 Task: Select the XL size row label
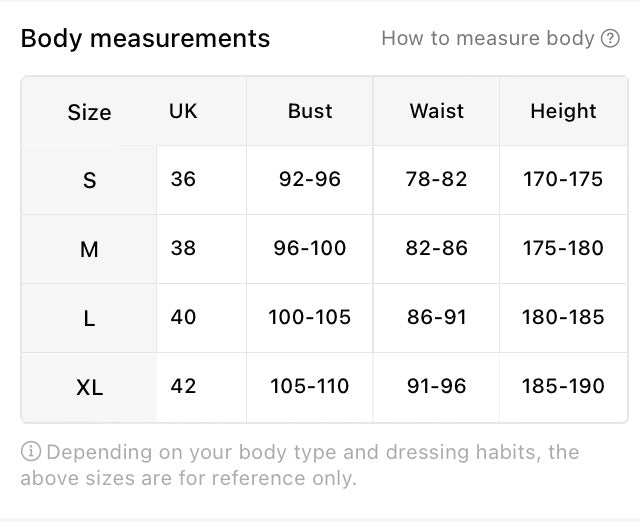[89, 387]
